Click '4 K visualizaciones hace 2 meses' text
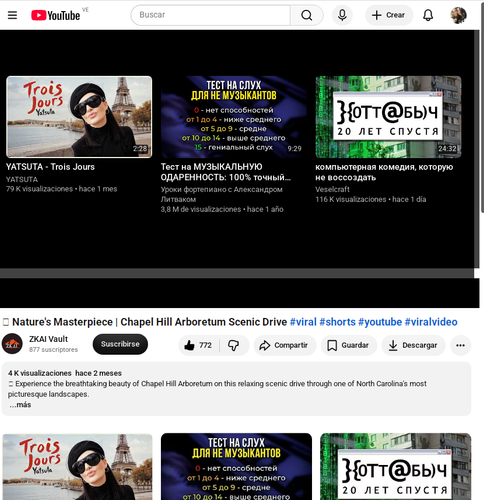This screenshot has height=500, width=484. coord(65,373)
